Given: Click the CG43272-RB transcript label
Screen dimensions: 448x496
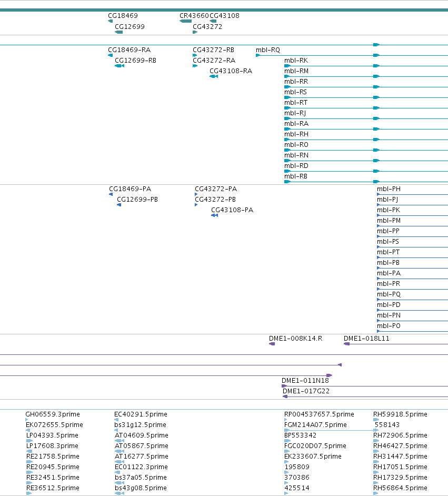Looking at the screenshot, I should pos(213,49).
